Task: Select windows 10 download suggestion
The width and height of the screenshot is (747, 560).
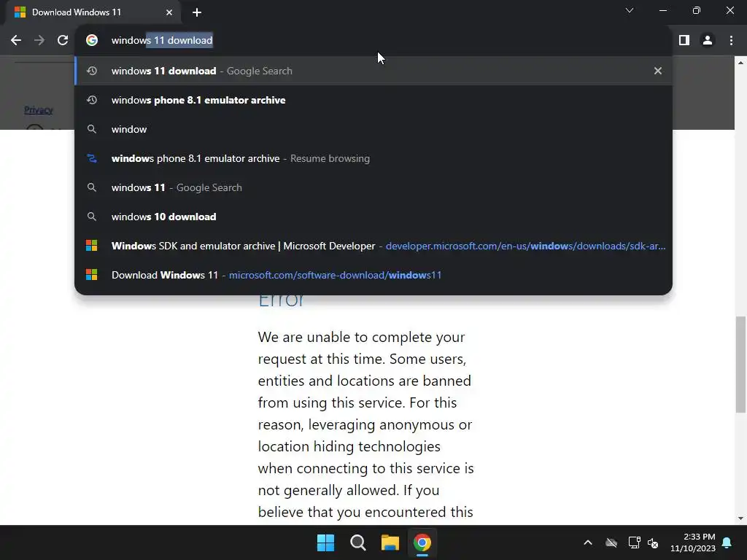Action: (373, 217)
